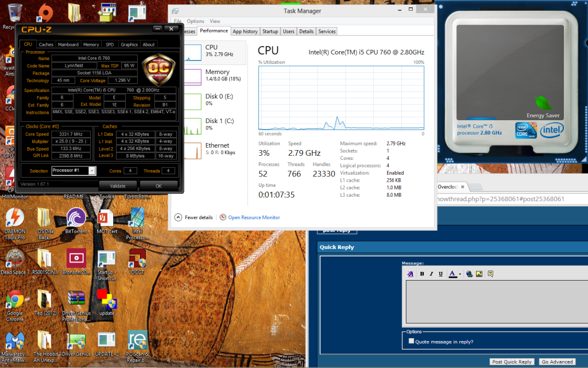Open Driver Genius Professional archive icon
Viewport: 588px width, 368px height.
(x=76, y=299)
